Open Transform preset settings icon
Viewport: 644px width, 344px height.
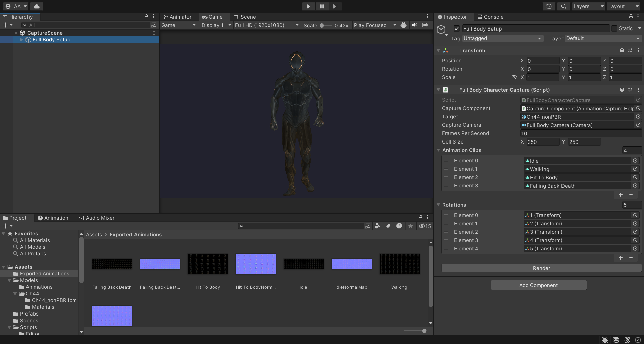click(x=630, y=50)
